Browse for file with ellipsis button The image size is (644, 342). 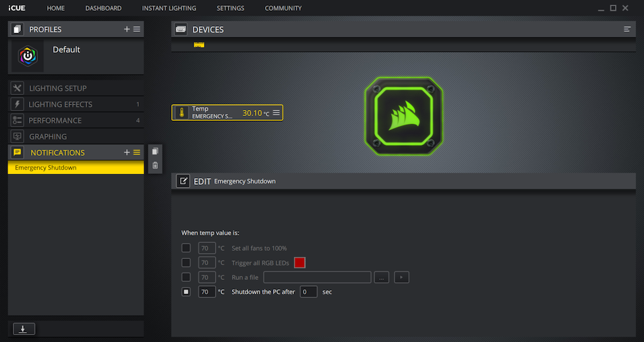click(382, 277)
